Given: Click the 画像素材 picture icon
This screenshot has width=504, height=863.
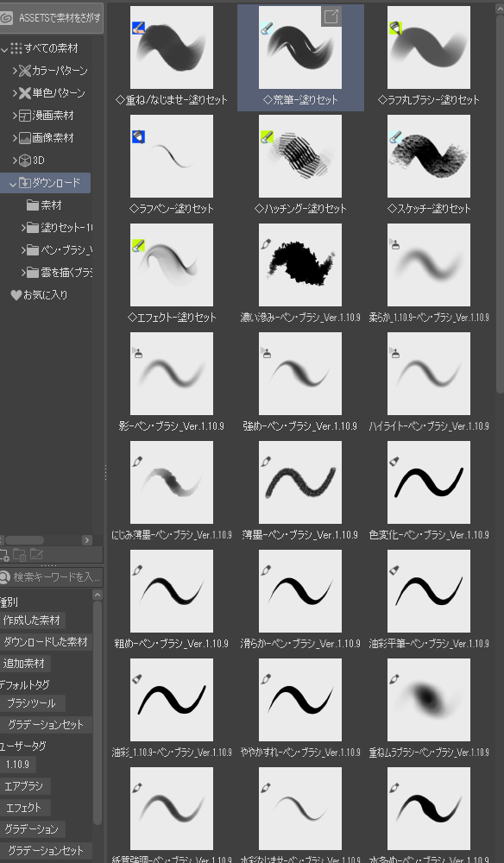Looking at the screenshot, I should (24, 138).
